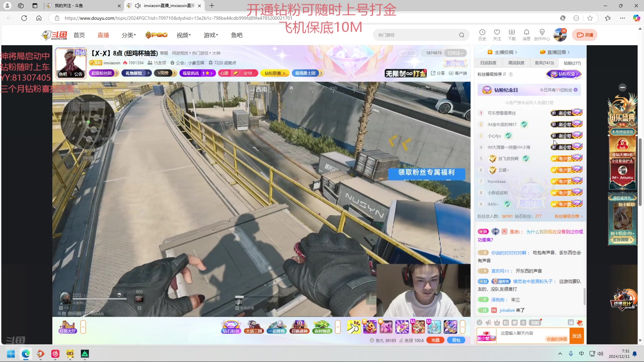Open the emoji picker in chat

point(480,322)
